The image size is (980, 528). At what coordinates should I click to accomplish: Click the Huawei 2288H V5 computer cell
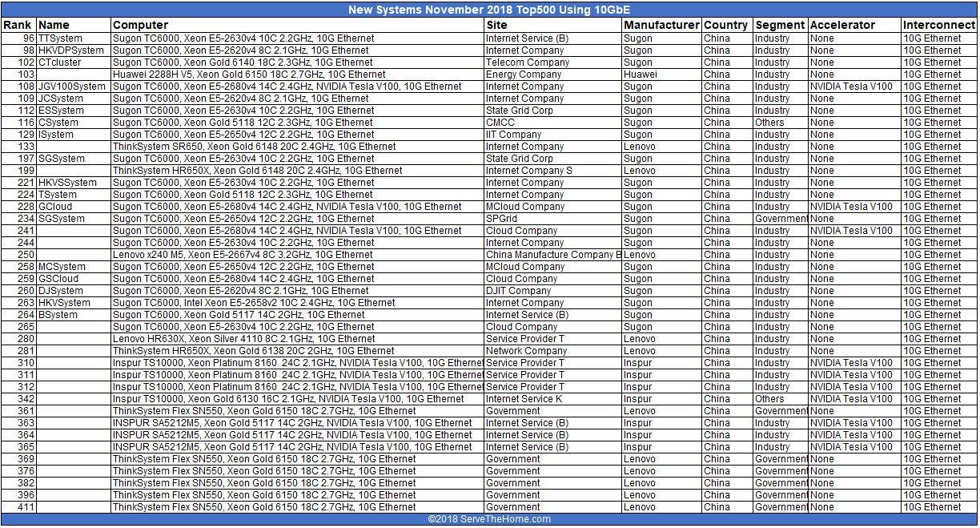pos(298,75)
